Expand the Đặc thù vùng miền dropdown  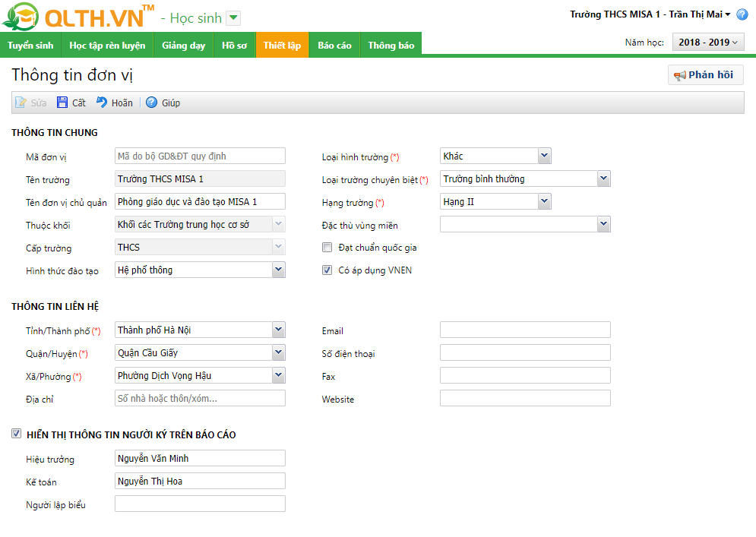point(603,223)
